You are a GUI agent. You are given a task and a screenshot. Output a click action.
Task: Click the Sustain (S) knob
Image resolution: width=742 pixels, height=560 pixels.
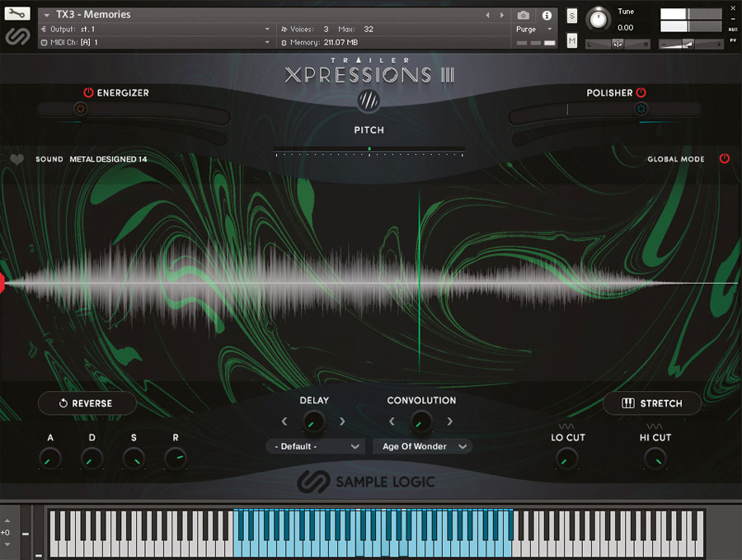134,459
